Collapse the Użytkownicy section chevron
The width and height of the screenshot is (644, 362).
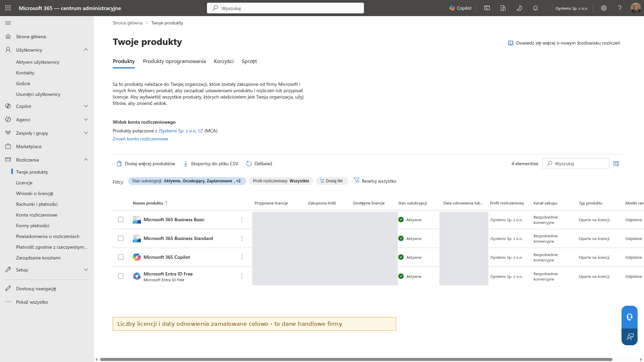86,50
